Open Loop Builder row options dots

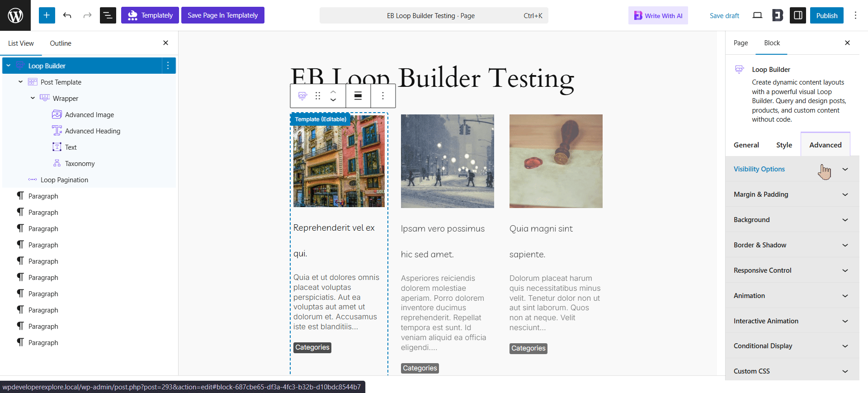pos(168,66)
